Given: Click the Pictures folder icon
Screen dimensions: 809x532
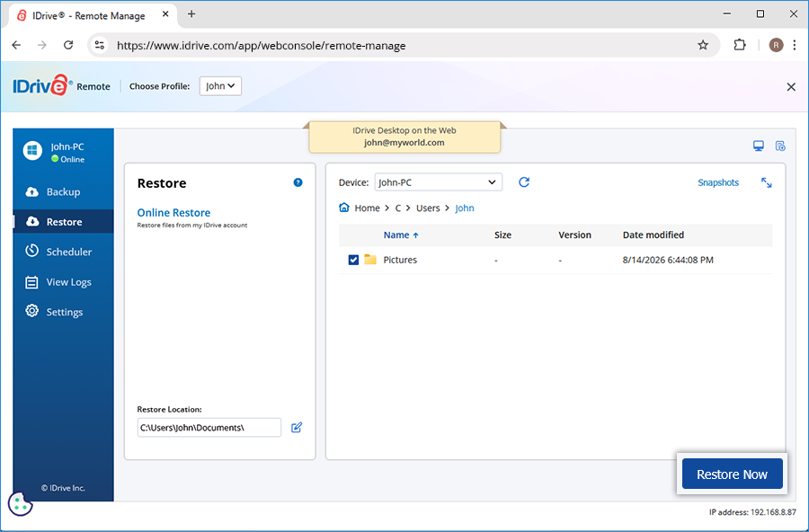Looking at the screenshot, I should (x=370, y=259).
